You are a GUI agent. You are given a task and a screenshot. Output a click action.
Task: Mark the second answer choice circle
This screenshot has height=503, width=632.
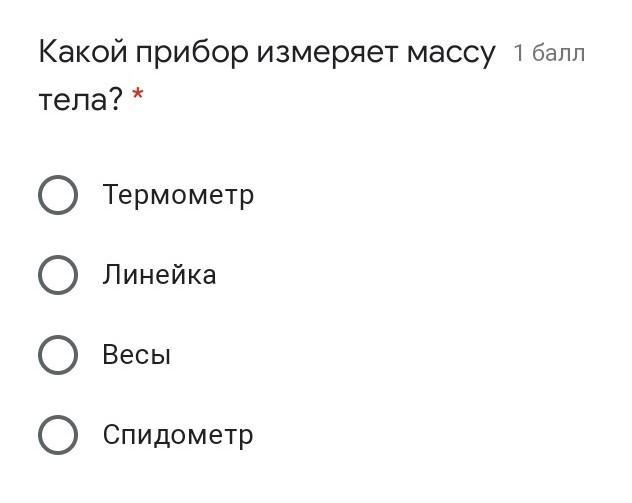click(58, 275)
